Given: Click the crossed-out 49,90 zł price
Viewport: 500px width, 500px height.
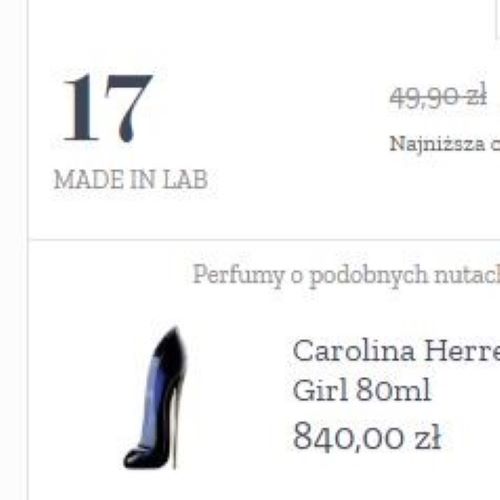Looking at the screenshot, I should click(439, 97).
